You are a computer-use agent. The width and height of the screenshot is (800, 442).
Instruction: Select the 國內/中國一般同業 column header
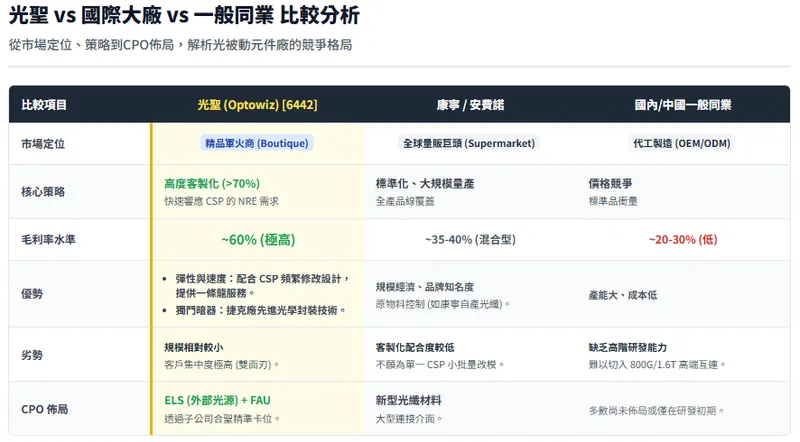(x=683, y=105)
